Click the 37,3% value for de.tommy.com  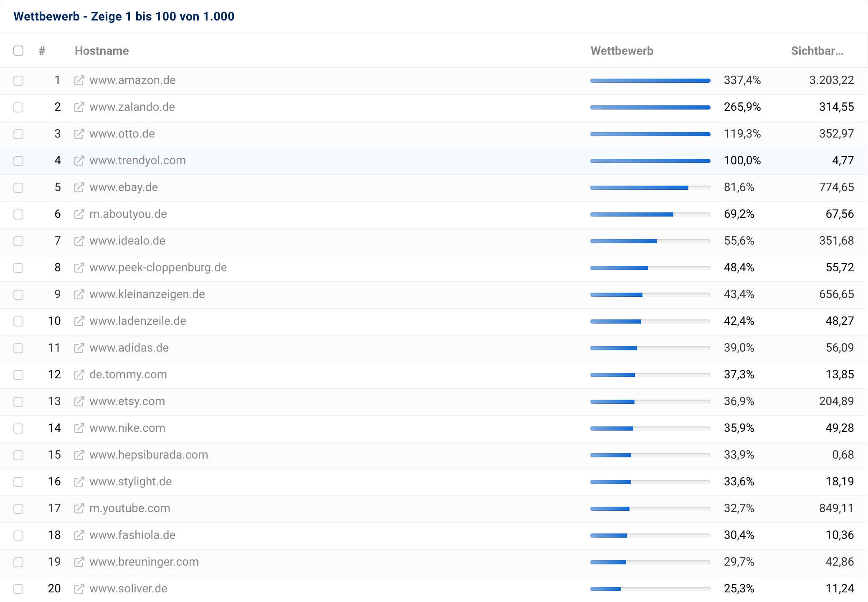pyautogui.click(x=739, y=375)
